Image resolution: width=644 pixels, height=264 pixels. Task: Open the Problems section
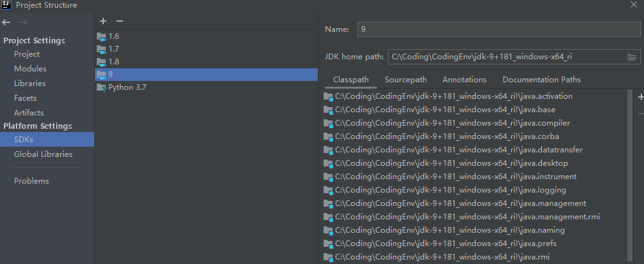[x=31, y=181]
